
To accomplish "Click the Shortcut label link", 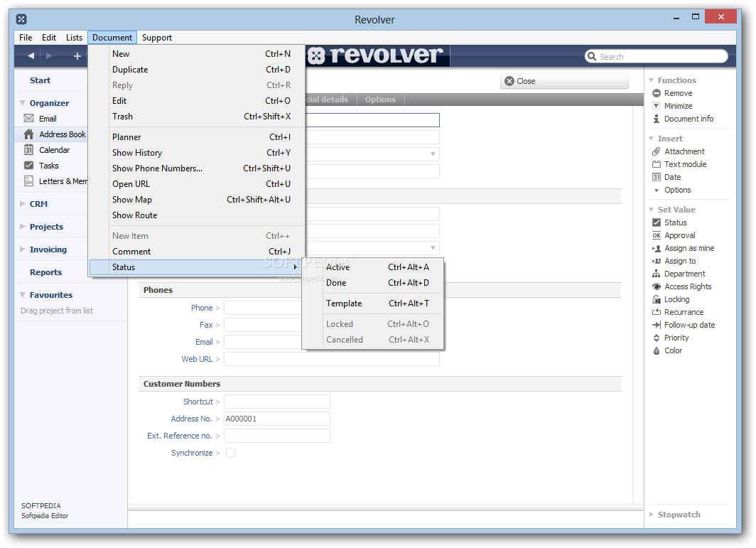I will pyautogui.click(x=198, y=402).
